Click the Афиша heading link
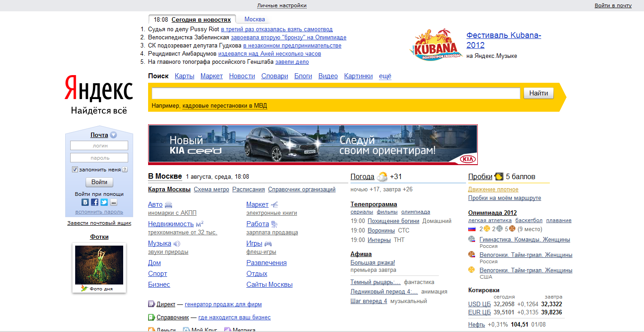 pos(361,254)
